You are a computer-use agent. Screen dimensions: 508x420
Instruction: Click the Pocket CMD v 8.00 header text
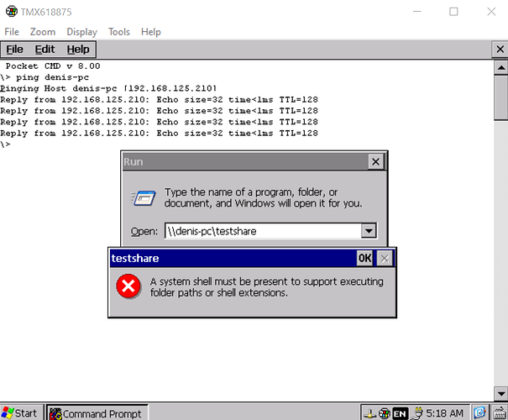[x=53, y=66]
